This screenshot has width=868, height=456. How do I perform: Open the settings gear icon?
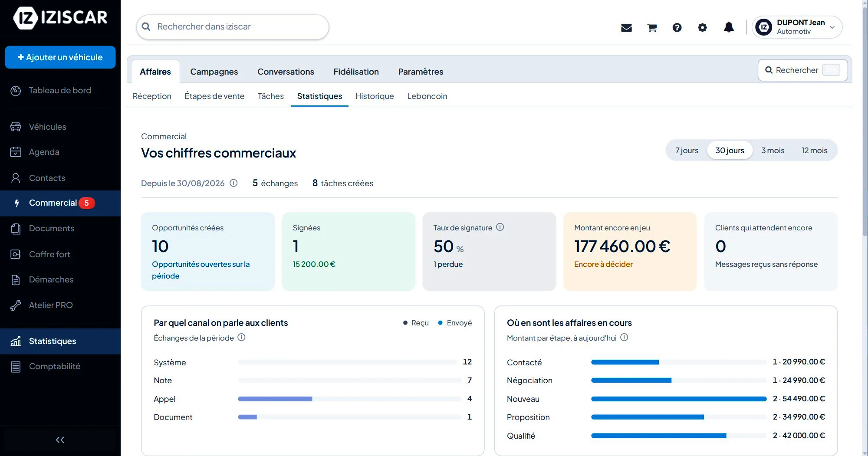(702, 28)
